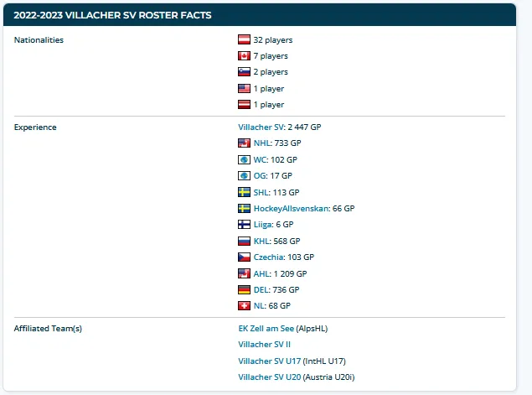The image size is (532, 395).
Task: Click the '(IntHL U17)' league text
Action: 324,361
